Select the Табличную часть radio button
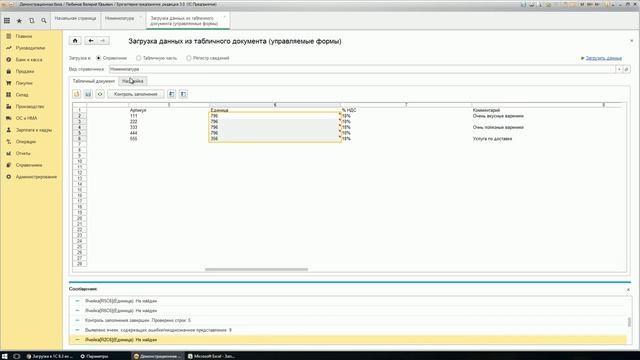640x360 pixels. [139, 58]
